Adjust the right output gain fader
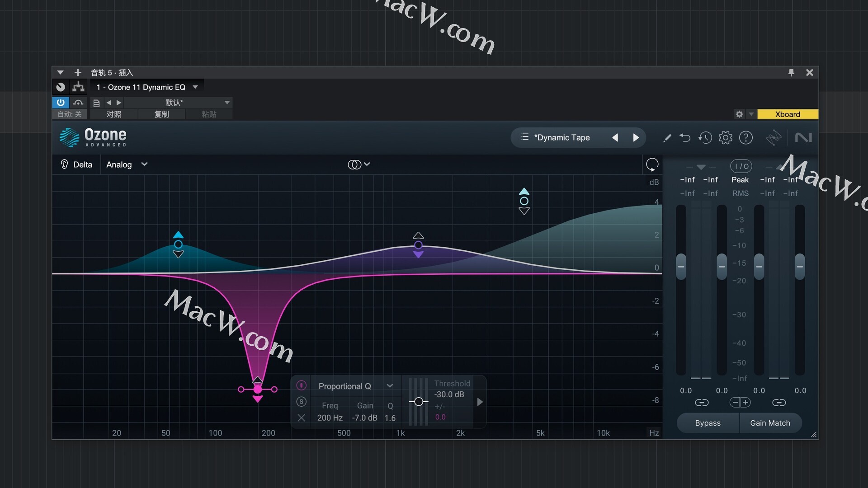This screenshot has height=488, width=868. (800, 267)
